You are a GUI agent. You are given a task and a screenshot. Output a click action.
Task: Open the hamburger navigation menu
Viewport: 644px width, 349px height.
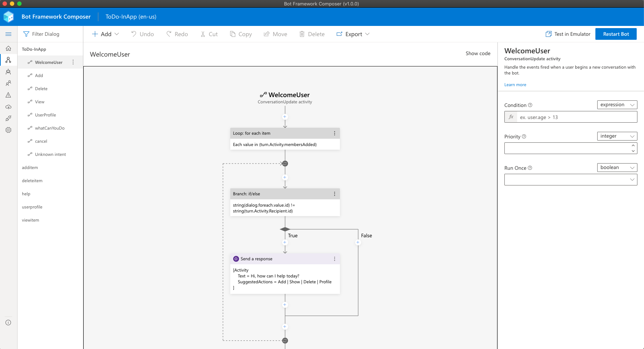click(8, 34)
